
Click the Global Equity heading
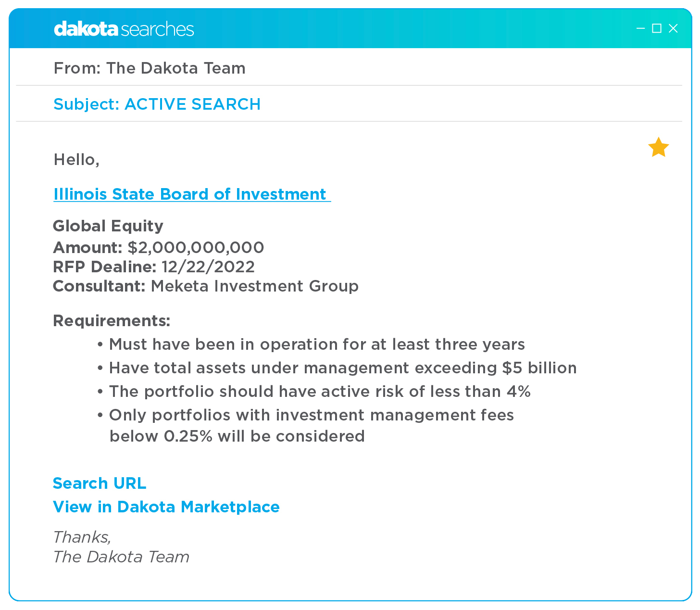pos(108,226)
